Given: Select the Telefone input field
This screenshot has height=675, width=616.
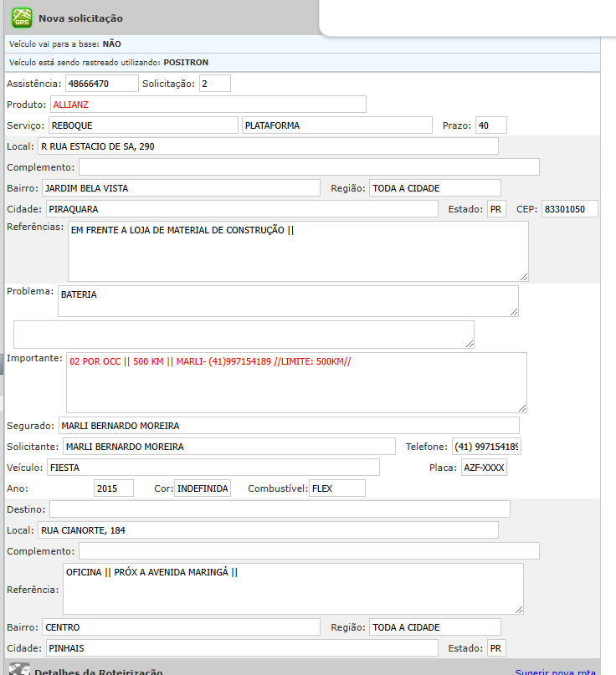Looking at the screenshot, I should (486, 447).
